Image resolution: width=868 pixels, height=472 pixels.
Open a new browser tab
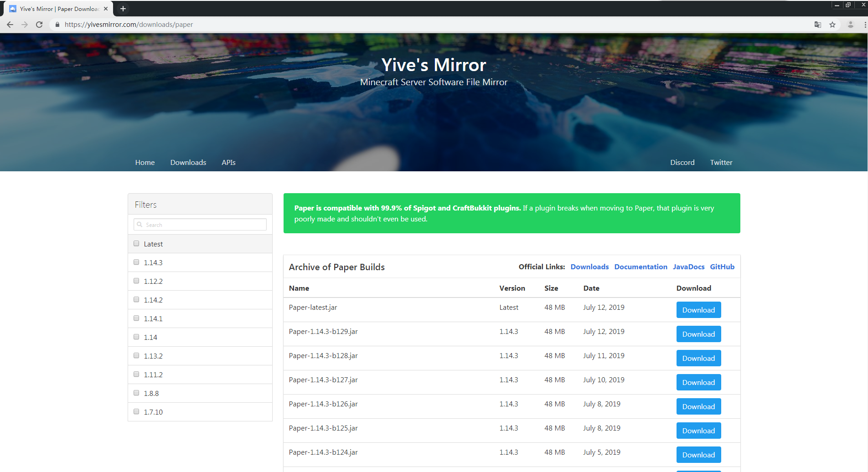point(123,9)
